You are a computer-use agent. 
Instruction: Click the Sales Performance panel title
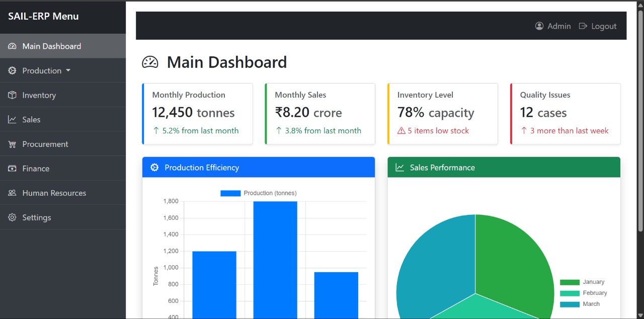coord(442,168)
